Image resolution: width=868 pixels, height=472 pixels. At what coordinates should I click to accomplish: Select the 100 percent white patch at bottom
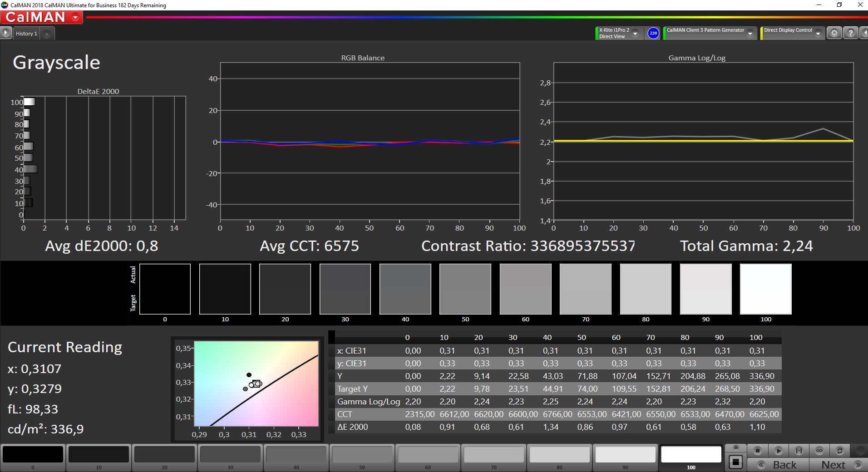click(x=691, y=457)
